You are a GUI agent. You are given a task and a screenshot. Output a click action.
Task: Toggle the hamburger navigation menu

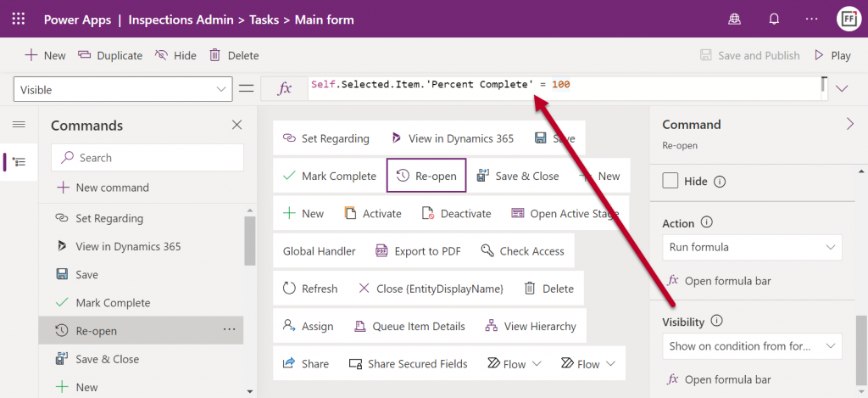point(19,124)
